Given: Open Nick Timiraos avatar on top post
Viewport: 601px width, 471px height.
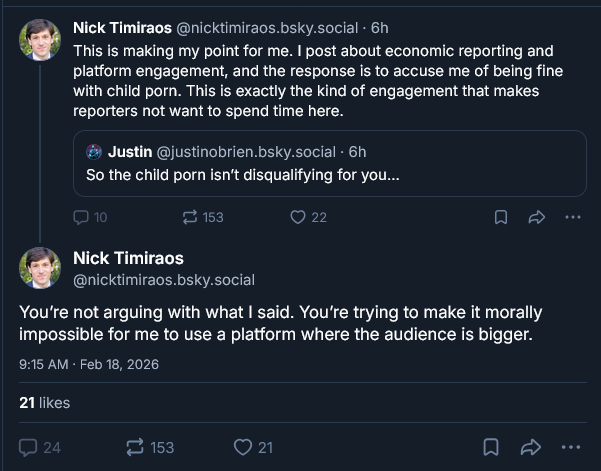Looking at the screenshot, I should coord(40,38).
